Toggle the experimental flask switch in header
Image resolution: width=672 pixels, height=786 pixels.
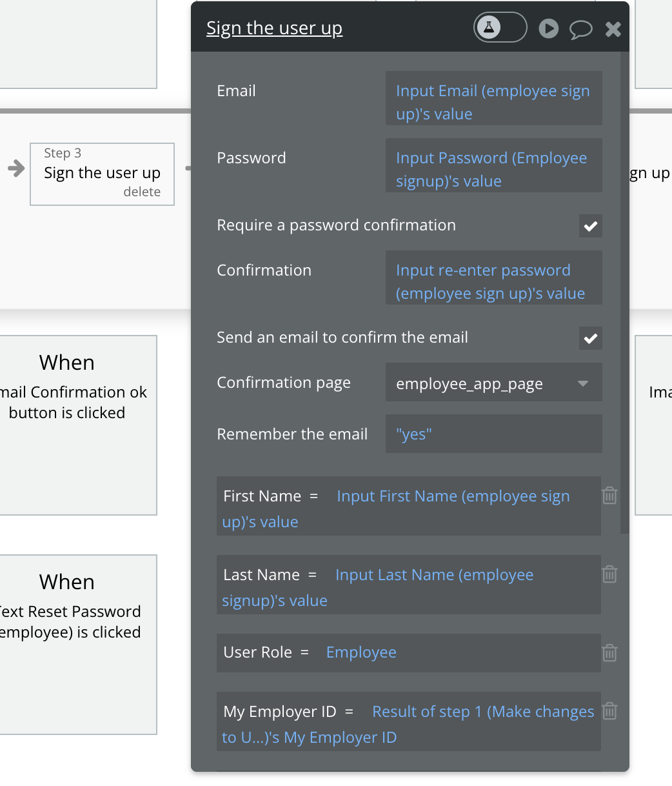click(x=500, y=28)
